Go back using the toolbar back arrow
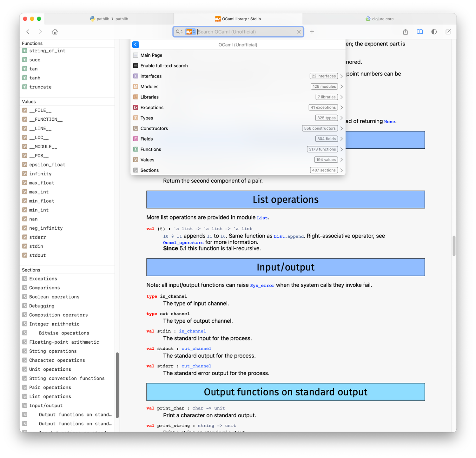This screenshot has height=458, width=476. (x=28, y=32)
